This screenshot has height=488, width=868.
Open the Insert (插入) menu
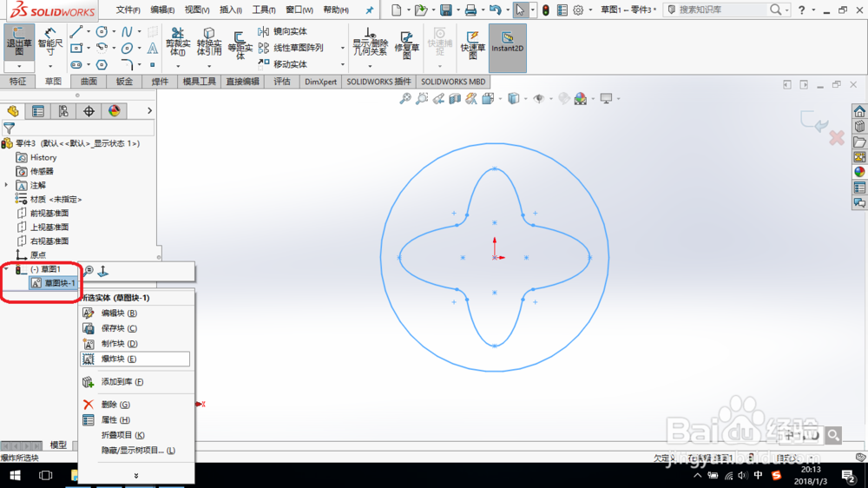231,10
